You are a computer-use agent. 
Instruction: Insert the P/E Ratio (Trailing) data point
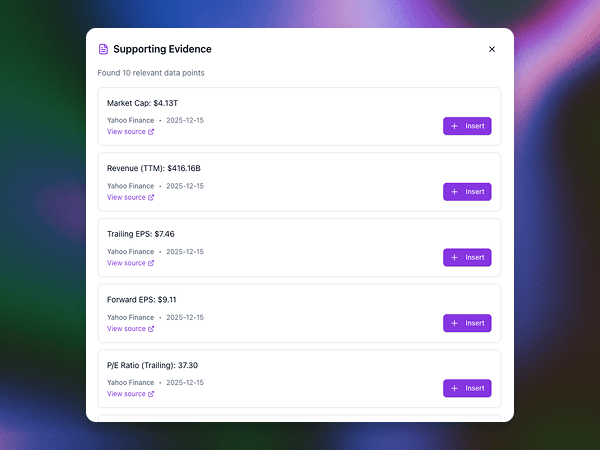pos(467,388)
